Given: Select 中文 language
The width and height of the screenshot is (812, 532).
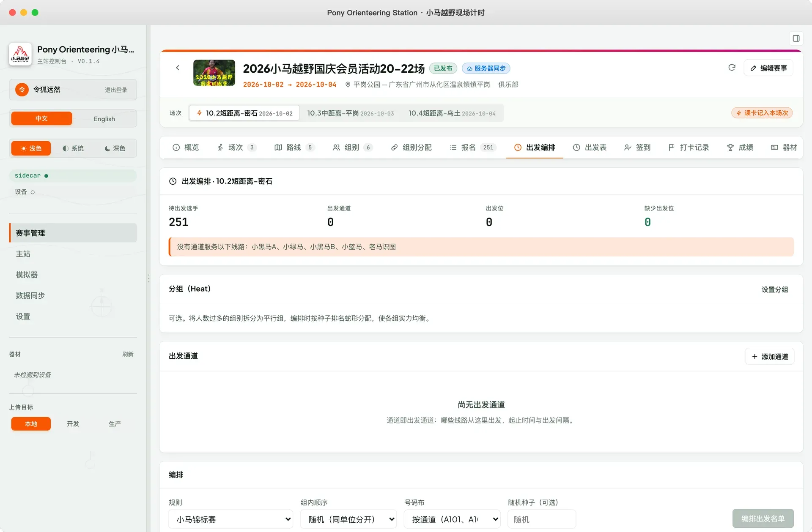Looking at the screenshot, I should click(41, 119).
